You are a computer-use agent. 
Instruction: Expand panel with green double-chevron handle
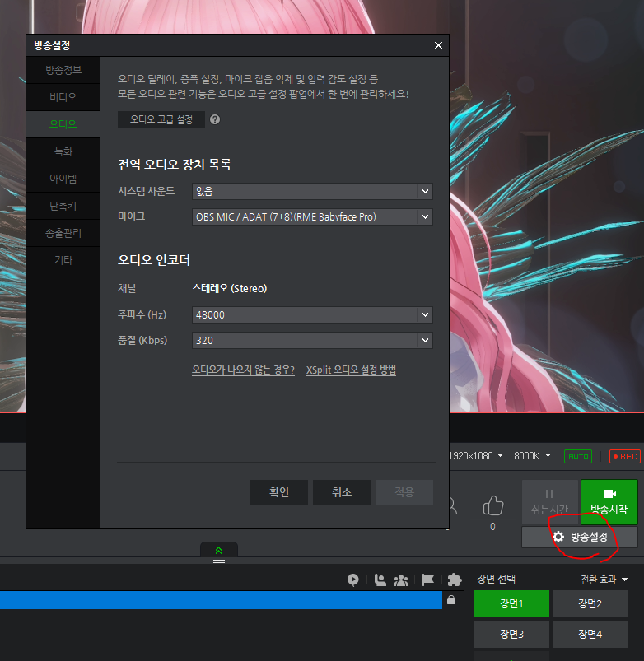tap(219, 550)
